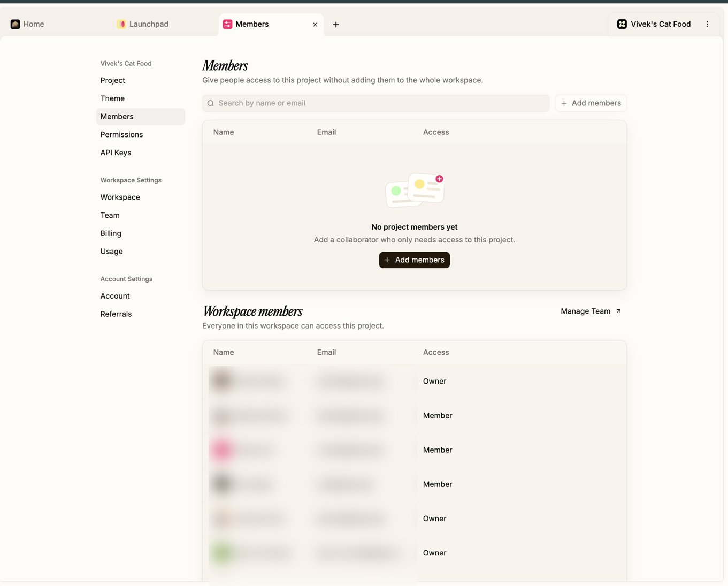Click the Workspace members heading

point(253,311)
